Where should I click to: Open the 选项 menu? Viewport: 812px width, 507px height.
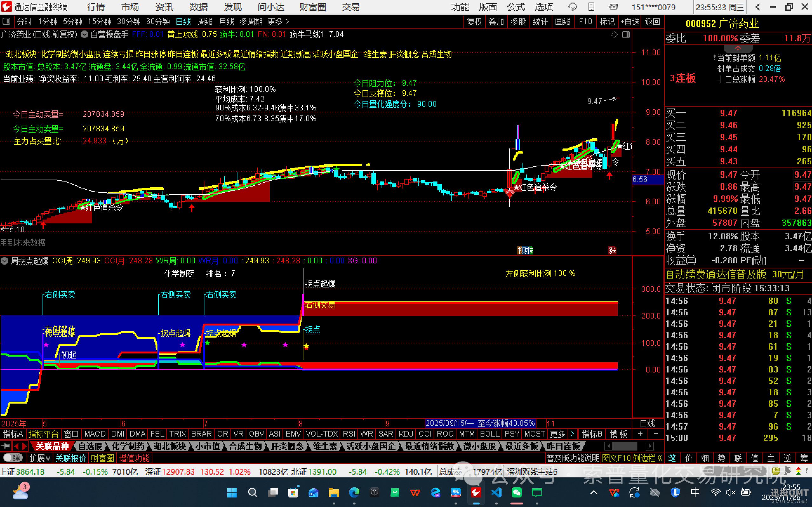(x=543, y=7)
